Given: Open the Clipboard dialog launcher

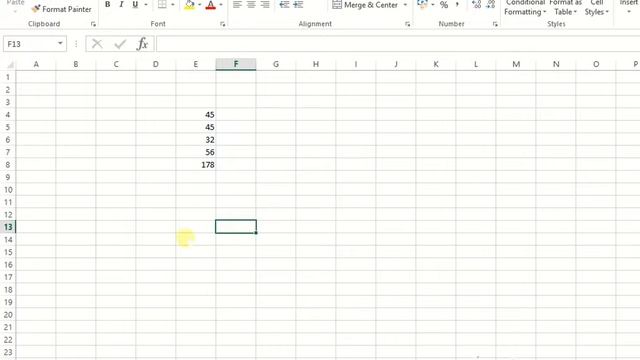Looking at the screenshot, I should pyautogui.click(x=93, y=24).
